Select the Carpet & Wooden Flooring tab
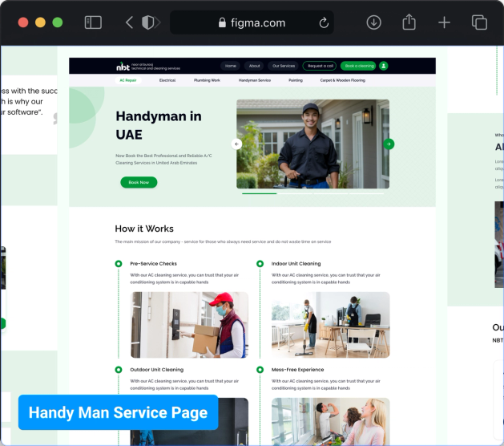Viewport: 504px width, 446px height. point(343,80)
